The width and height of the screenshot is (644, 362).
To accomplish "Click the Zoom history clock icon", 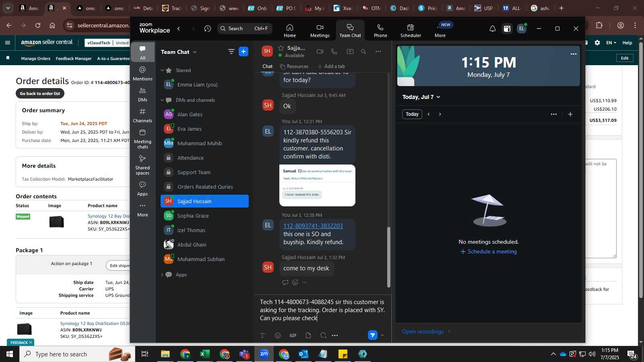I will point(208,29).
